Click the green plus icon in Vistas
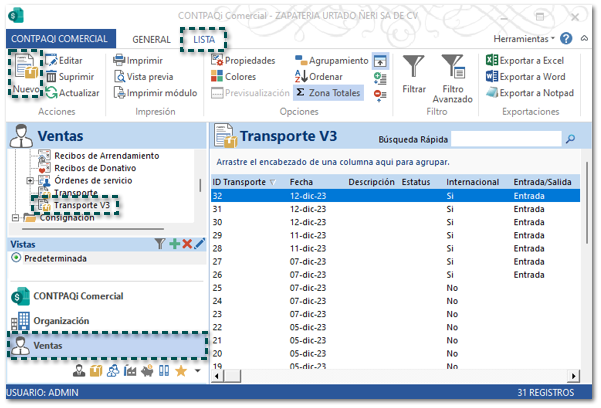 [174, 244]
